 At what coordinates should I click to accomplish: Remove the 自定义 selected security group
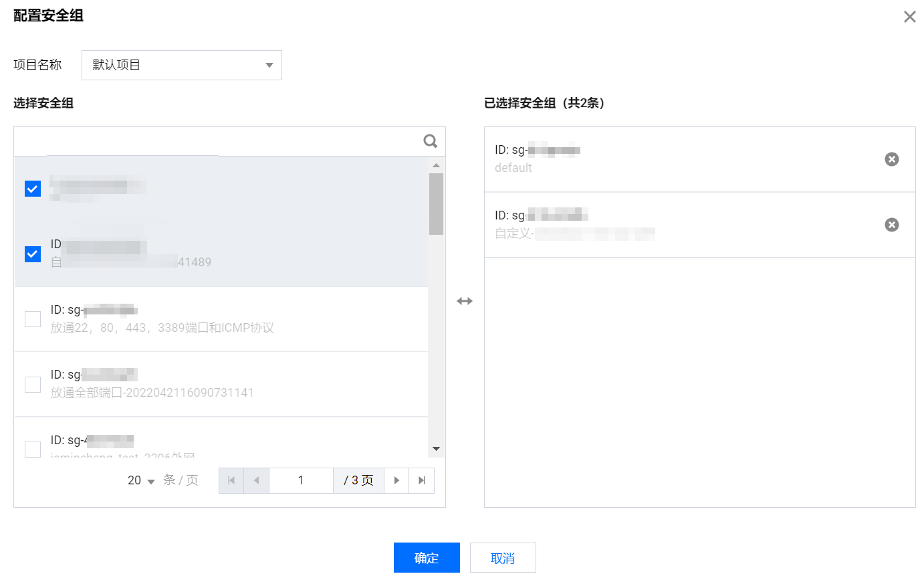[x=892, y=225]
